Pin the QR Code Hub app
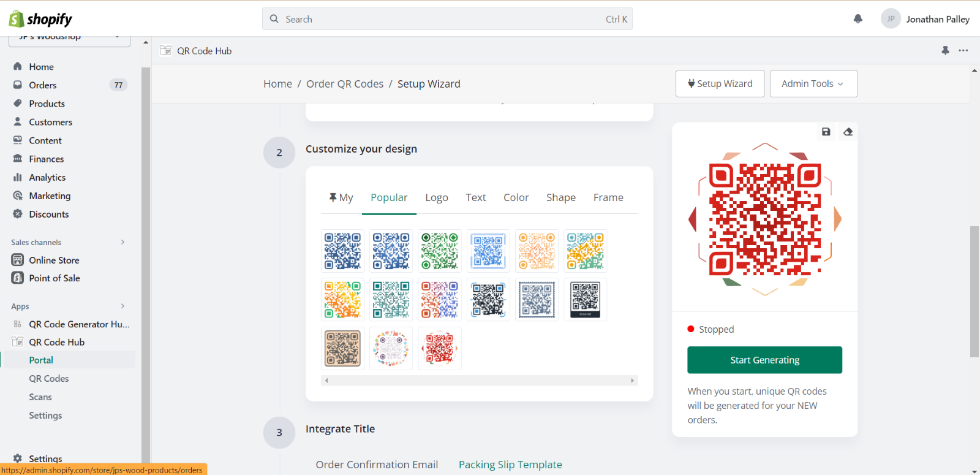Screen dimensions: 980x475 (x=945, y=51)
